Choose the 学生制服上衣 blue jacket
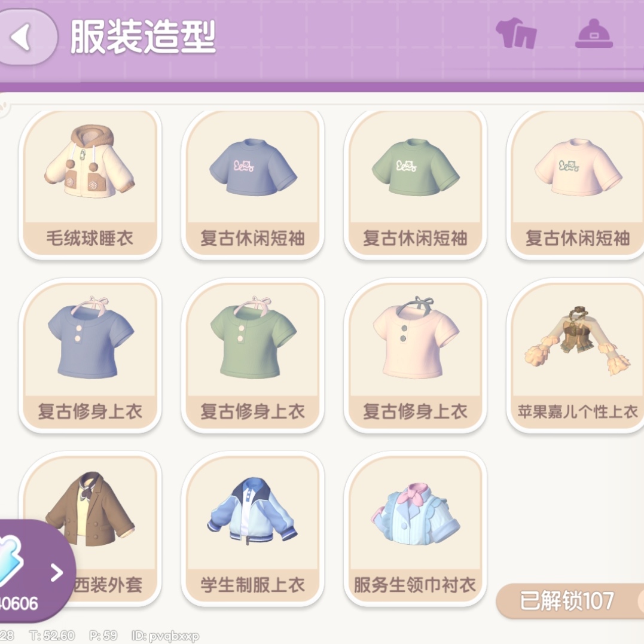This screenshot has height=644, width=644. (x=252, y=529)
